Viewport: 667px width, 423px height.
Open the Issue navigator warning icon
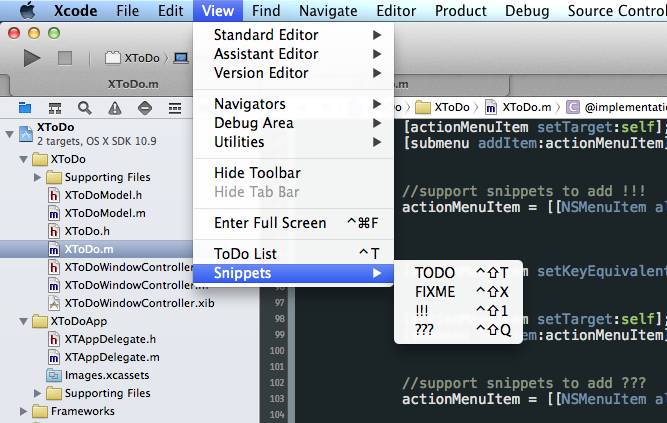[114, 108]
